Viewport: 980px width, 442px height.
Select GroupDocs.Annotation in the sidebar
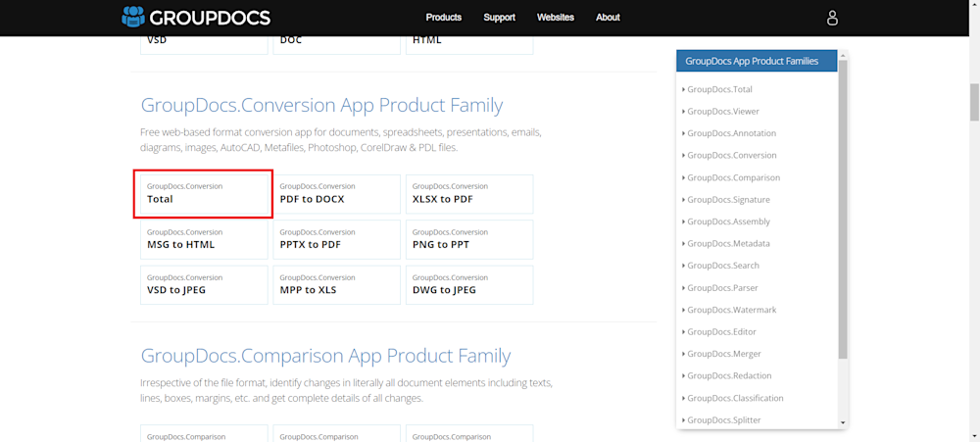[731, 133]
